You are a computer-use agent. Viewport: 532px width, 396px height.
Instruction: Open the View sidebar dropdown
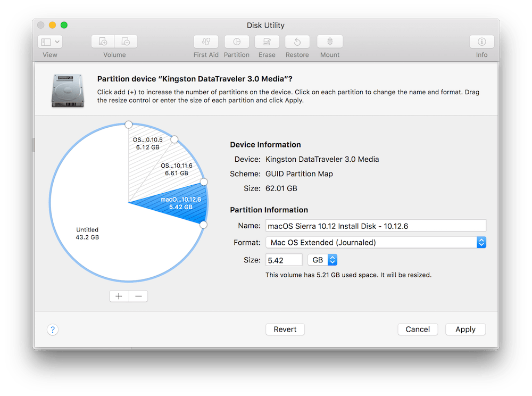(x=50, y=42)
